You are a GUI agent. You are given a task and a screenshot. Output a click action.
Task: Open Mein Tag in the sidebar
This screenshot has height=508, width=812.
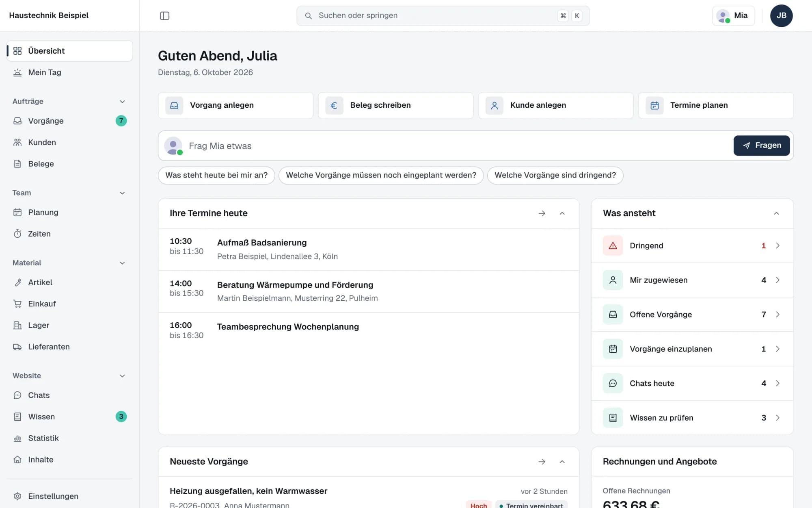(x=70, y=72)
